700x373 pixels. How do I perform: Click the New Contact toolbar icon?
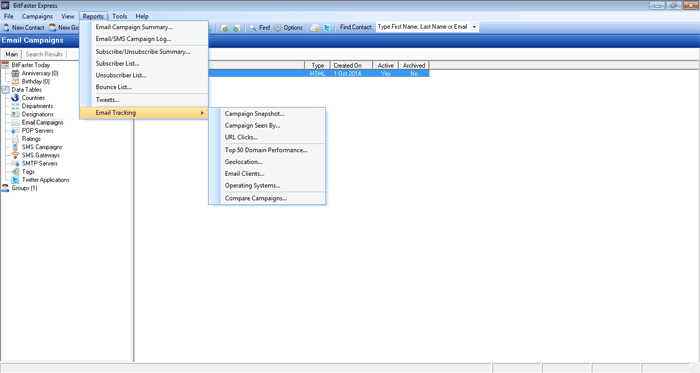click(6, 28)
